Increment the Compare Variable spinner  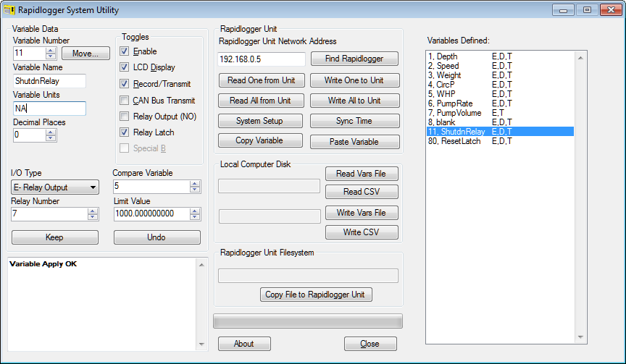point(195,184)
